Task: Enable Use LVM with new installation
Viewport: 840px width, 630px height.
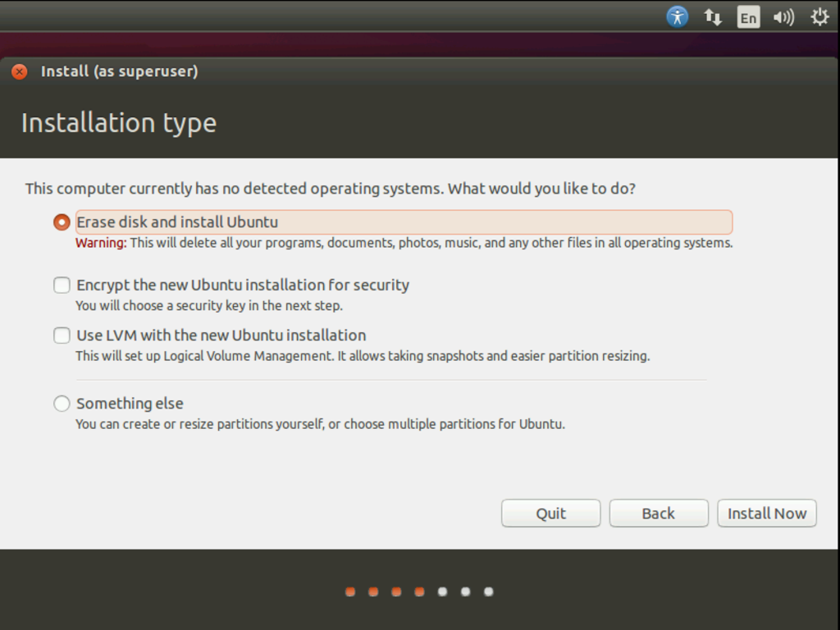Action: pyautogui.click(x=62, y=336)
